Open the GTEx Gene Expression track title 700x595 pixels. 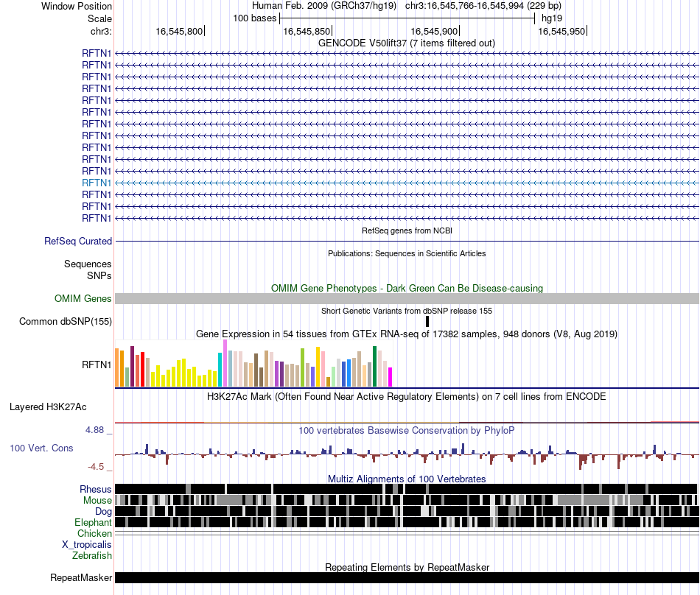point(407,334)
